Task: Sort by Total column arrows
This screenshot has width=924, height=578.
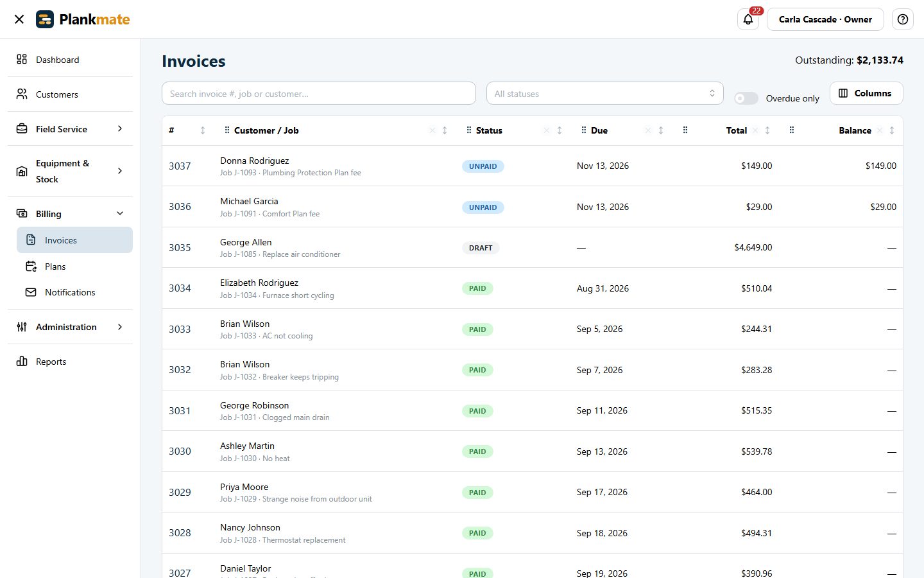Action: click(x=767, y=130)
